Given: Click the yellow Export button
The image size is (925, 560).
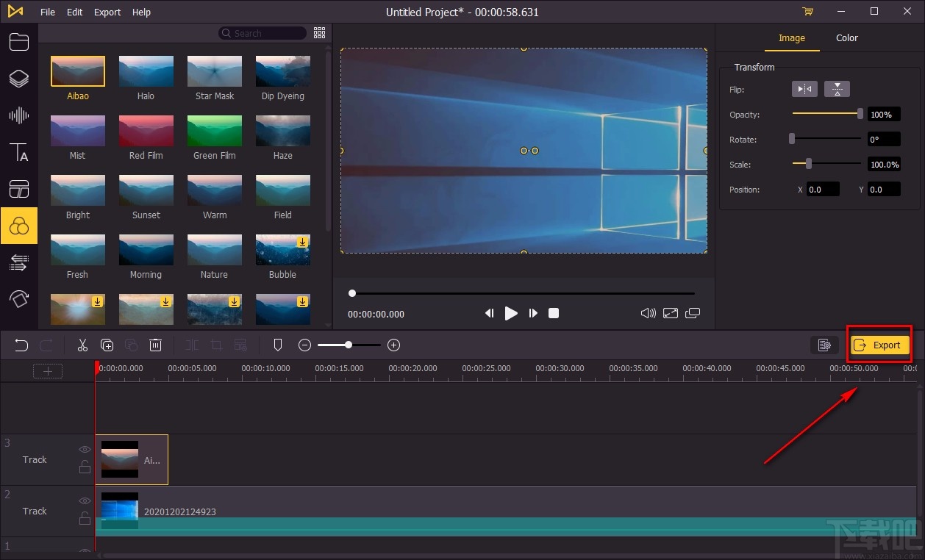Looking at the screenshot, I should [x=879, y=345].
